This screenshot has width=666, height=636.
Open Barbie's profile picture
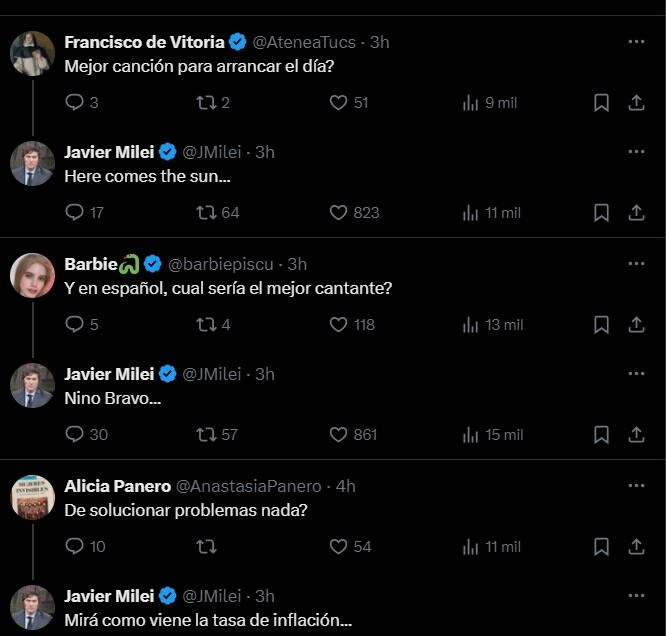click(x=32, y=275)
